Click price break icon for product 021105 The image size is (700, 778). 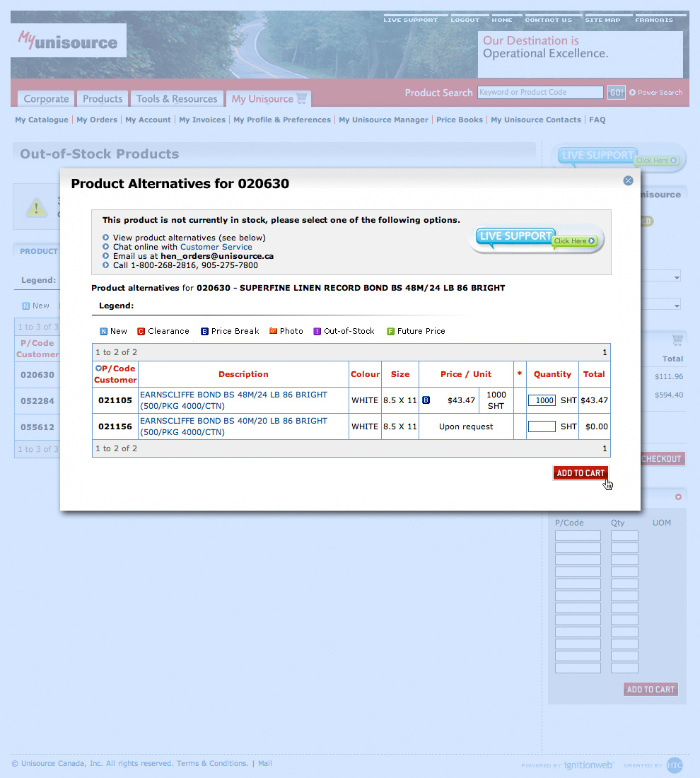(x=426, y=400)
